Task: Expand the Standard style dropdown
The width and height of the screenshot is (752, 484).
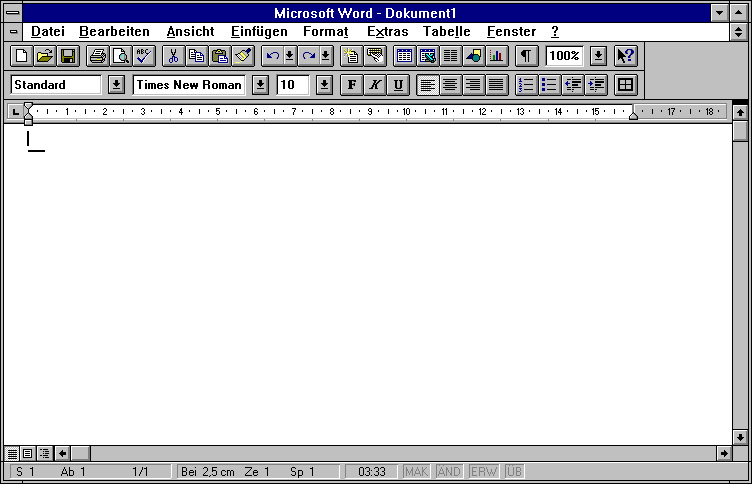Action: pyautogui.click(x=116, y=85)
